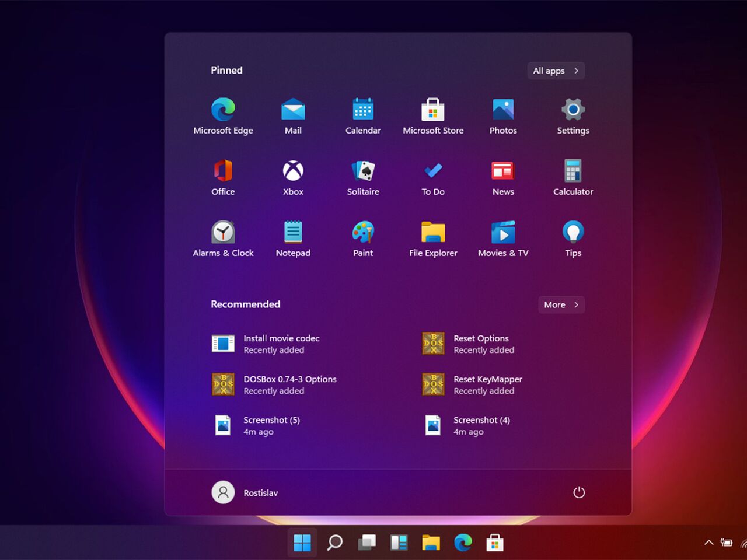Launch Alarms & Clock
The height and width of the screenshot is (560, 747).
click(x=223, y=239)
